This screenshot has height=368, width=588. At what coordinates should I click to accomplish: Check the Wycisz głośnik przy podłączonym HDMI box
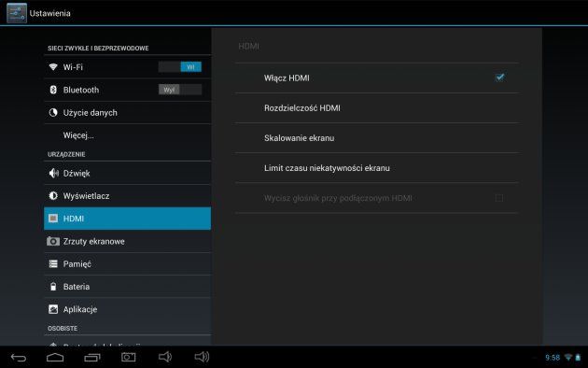499,198
